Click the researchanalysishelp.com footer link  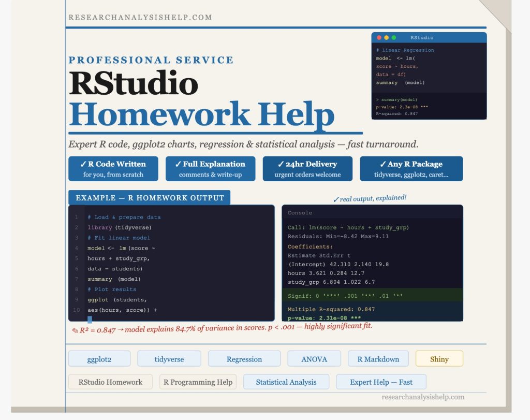coord(423,397)
